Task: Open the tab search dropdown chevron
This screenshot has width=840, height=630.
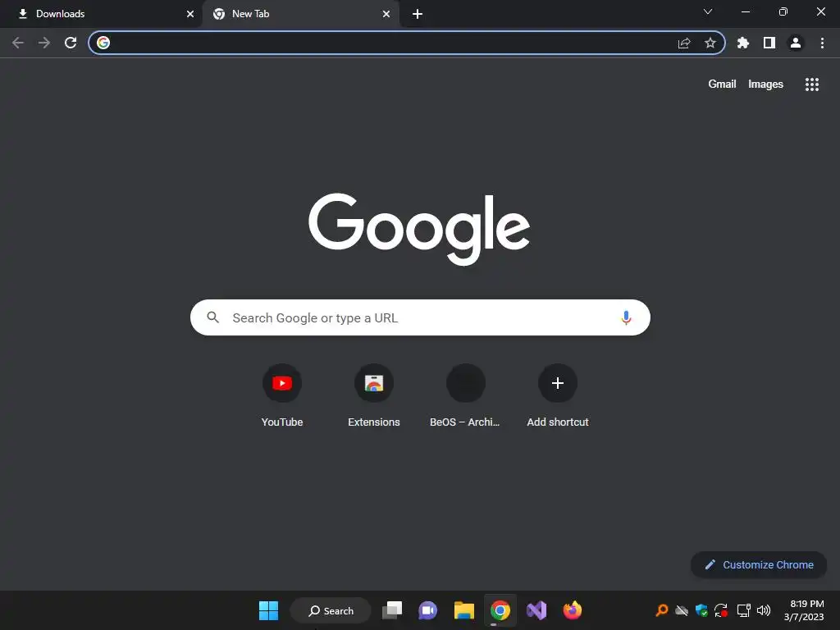Action: point(708,11)
